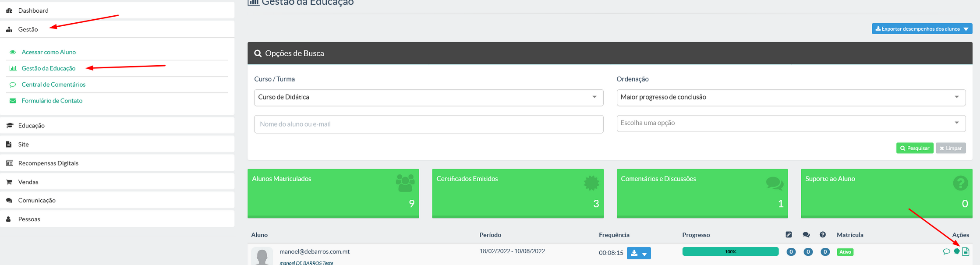Open the Exportar desempenhos dos alunos dropdown
Viewport: 980px width, 265px height.
click(x=922, y=29)
